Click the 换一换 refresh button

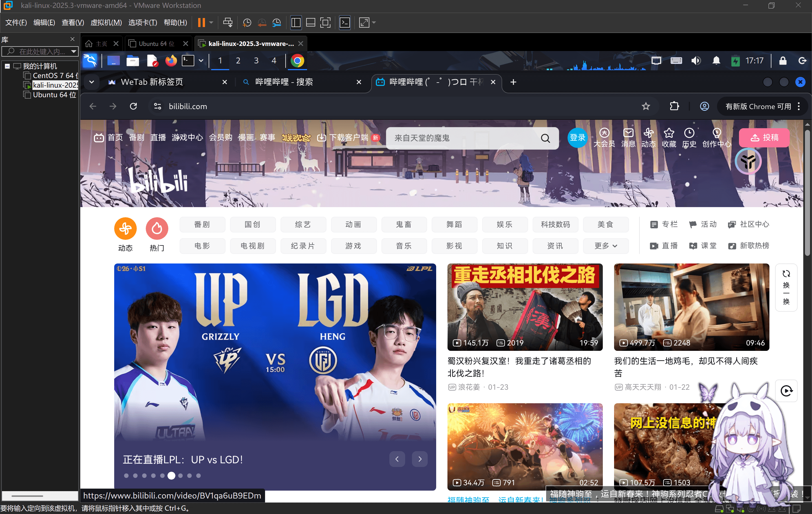coord(786,287)
